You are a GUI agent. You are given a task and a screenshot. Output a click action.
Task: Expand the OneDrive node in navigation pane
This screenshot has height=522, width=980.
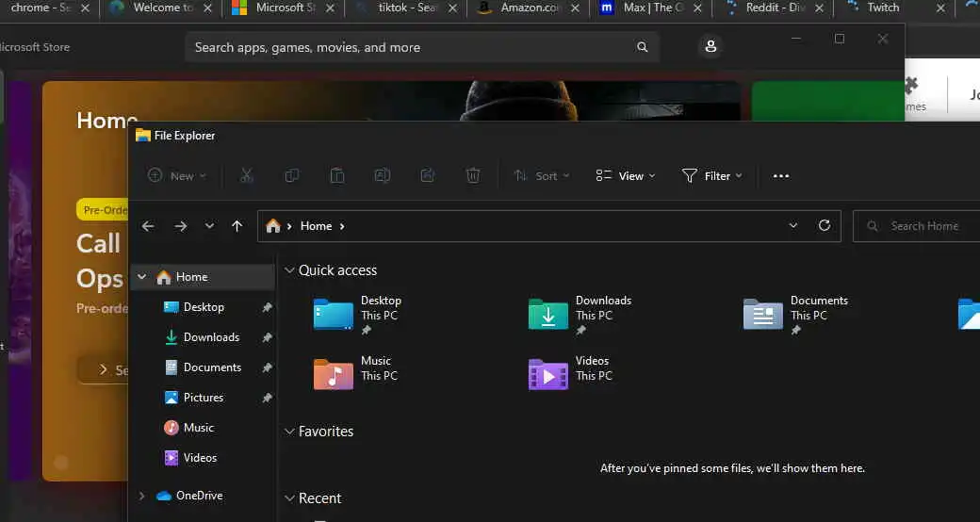click(142, 495)
